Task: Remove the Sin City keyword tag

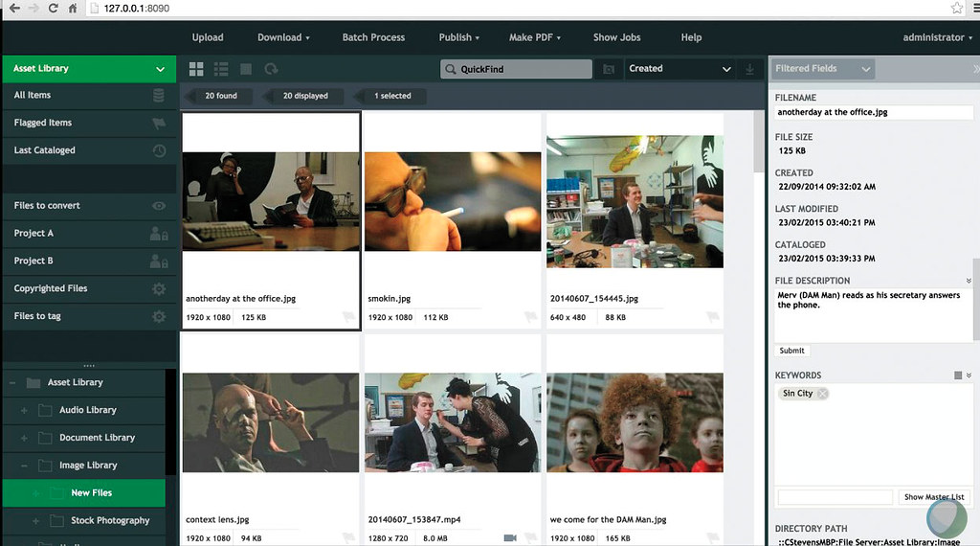Action: (x=822, y=394)
